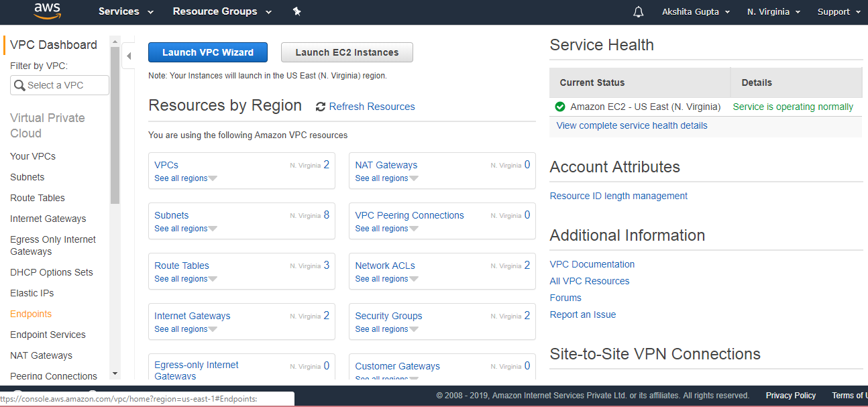Open the Security Groups resource card link
868x407 pixels.
point(389,316)
